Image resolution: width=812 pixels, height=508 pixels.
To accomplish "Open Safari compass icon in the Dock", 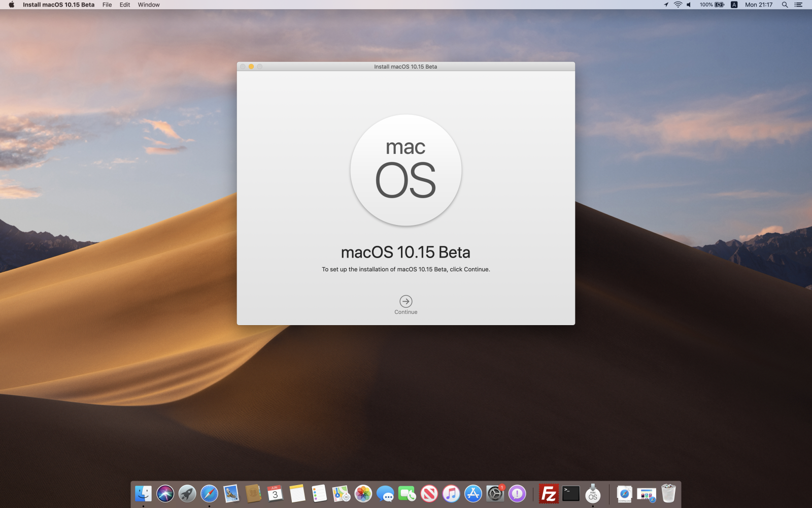I will [x=209, y=493].
